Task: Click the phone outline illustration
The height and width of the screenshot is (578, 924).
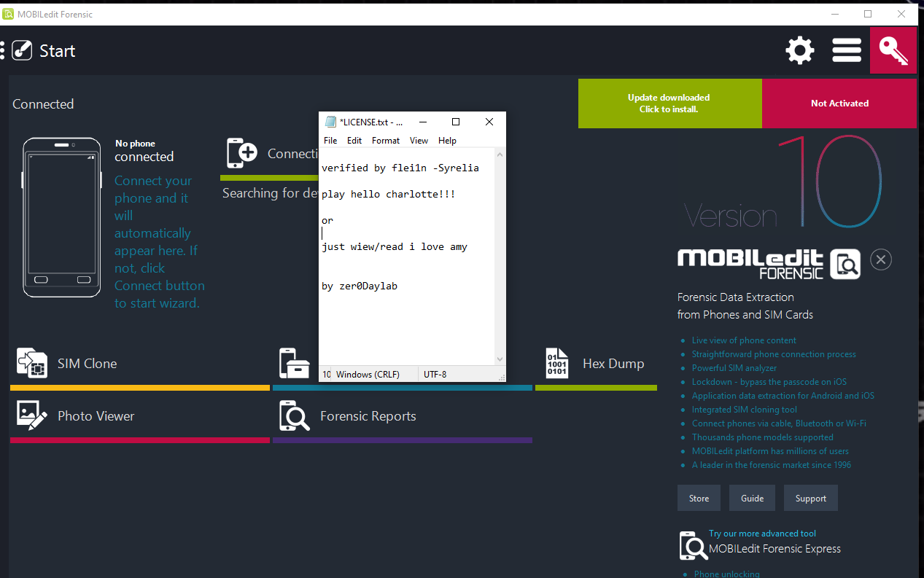Action: [x=62, y=217]
